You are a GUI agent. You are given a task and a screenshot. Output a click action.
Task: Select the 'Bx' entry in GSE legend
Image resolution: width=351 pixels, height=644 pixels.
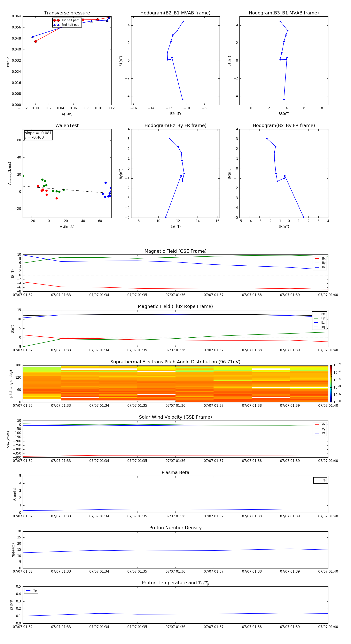pyautogui.click(x=320, y=259)
